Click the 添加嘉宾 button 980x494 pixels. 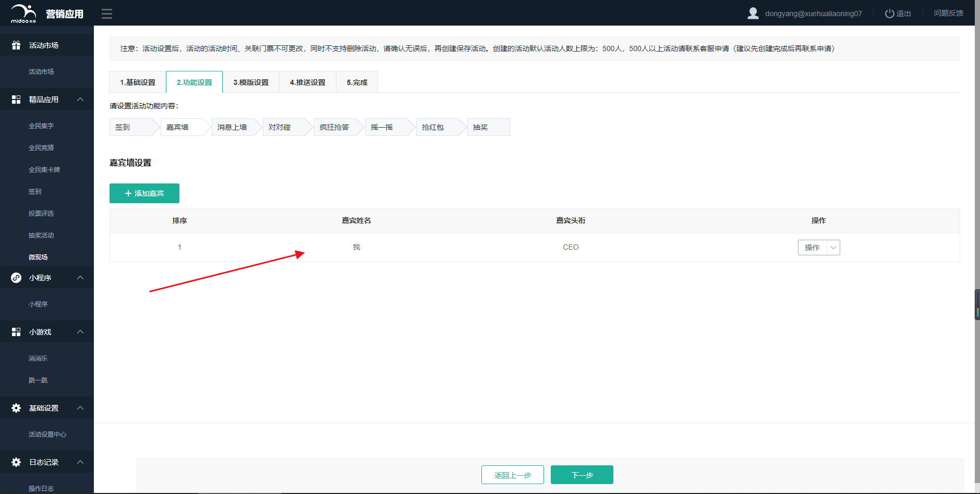(144, 193)
